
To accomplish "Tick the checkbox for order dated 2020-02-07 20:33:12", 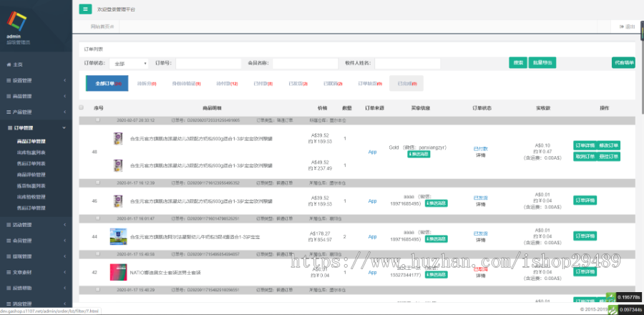I will 97,120.
